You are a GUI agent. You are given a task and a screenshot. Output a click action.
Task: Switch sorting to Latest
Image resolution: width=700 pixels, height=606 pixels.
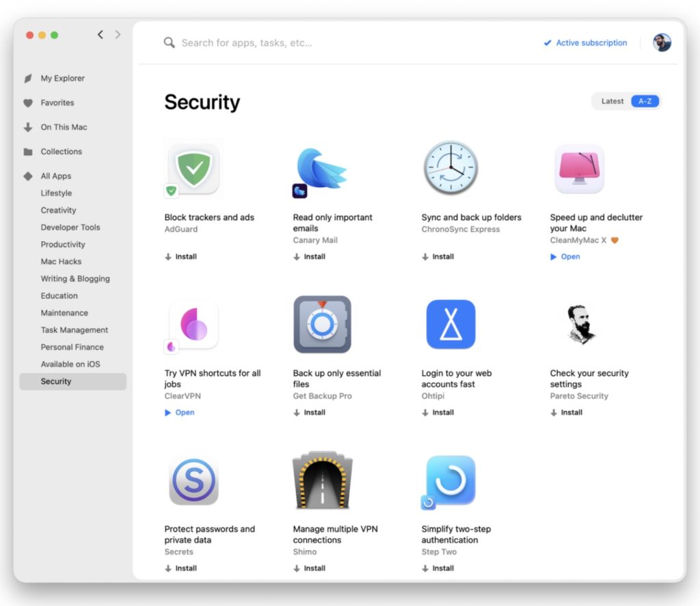pyautogui.click(x=612, y=101)
